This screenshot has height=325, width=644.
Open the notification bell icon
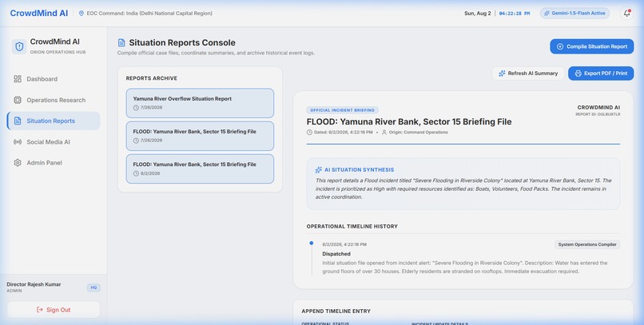coord(626,13)
